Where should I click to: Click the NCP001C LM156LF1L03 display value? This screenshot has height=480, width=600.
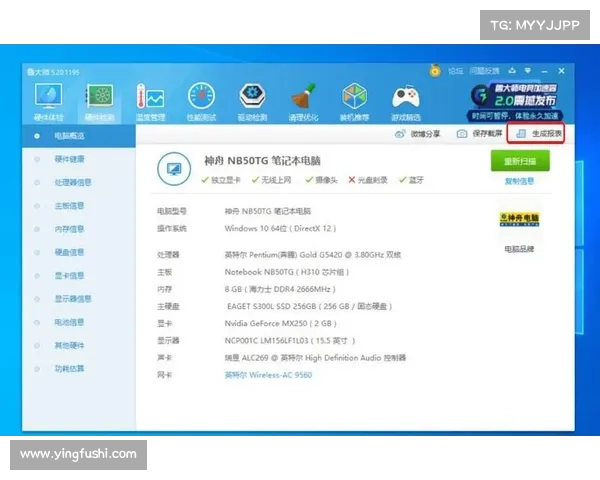pyautogui.click(x=290, y=341)
